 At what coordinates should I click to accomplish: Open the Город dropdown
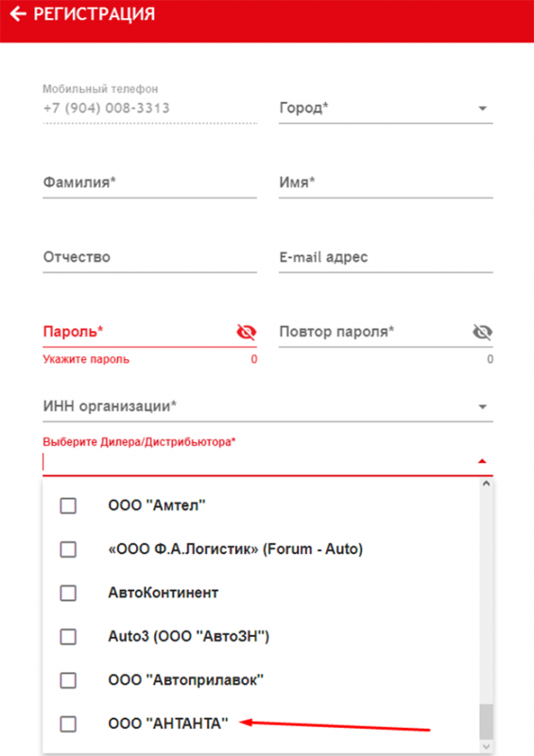pyautogui.click(x=482, y=109)
